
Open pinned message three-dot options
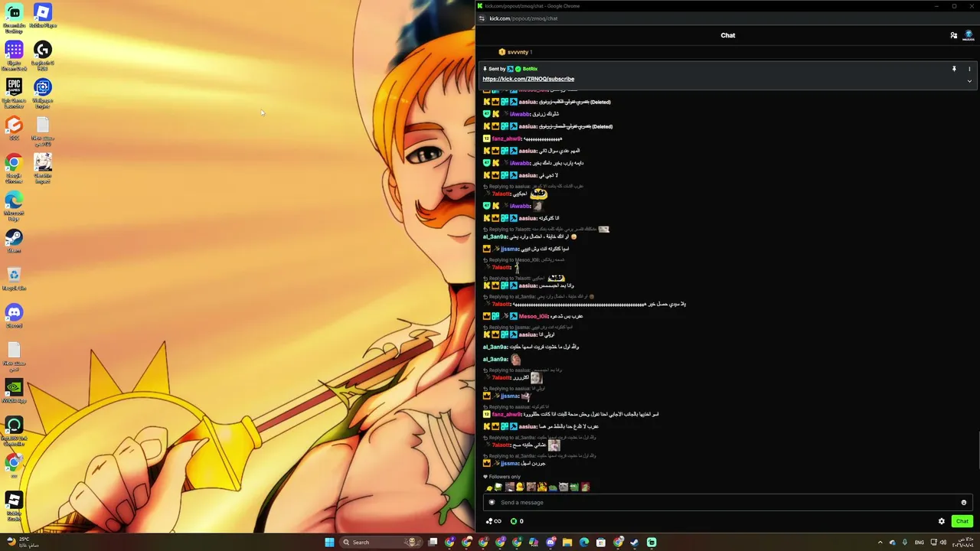[969, 69]
